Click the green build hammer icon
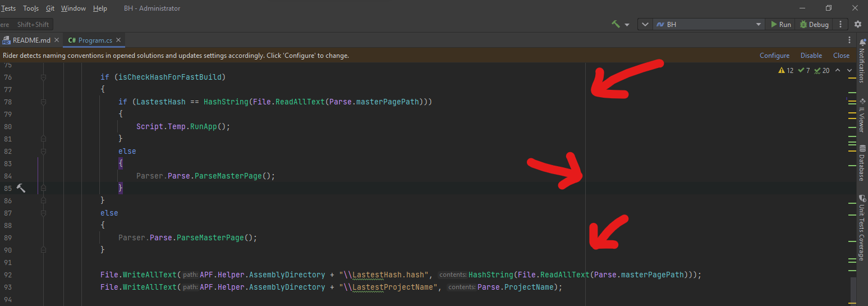The width and height of the screenshot is (868, 306). click(x=616, y=24)
